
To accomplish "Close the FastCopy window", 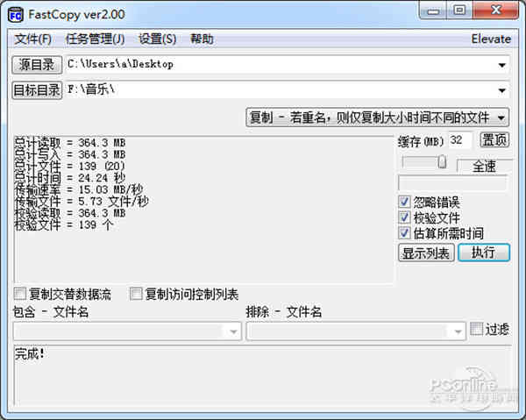I will tap(496, 10).
